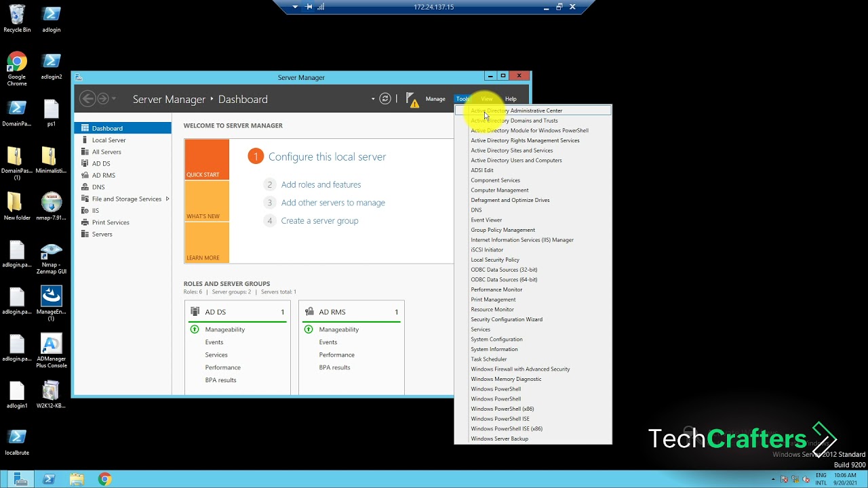868x488 pixels.
Task: Open BPA results in AD DS tile
Action: pyautogui.click(x=221, y=380)
